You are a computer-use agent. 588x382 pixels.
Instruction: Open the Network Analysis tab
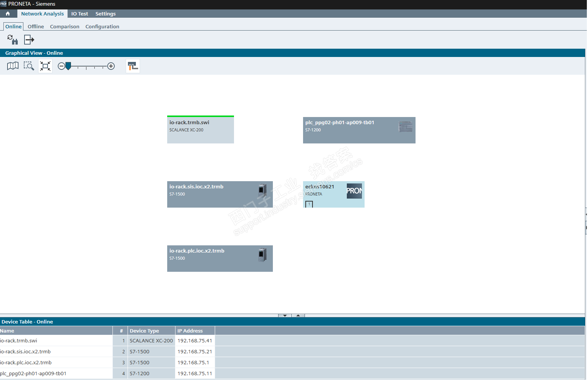click(x=42, y=14)
